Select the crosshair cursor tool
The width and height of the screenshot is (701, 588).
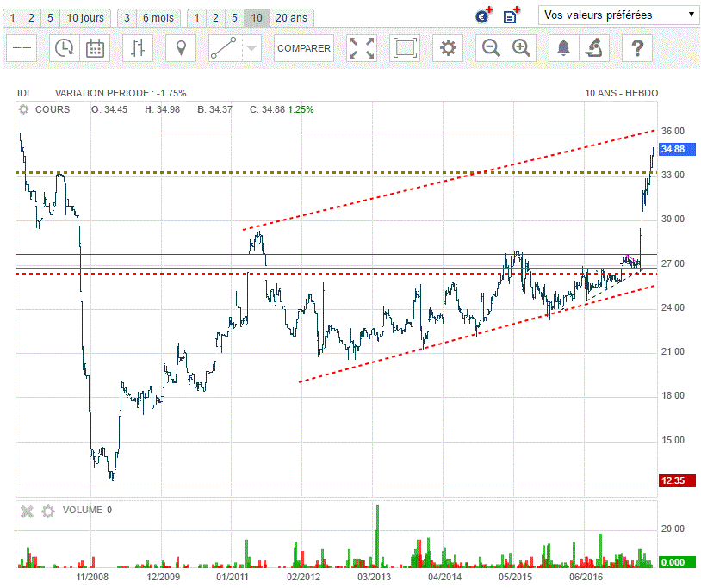[x=22, y=48]
